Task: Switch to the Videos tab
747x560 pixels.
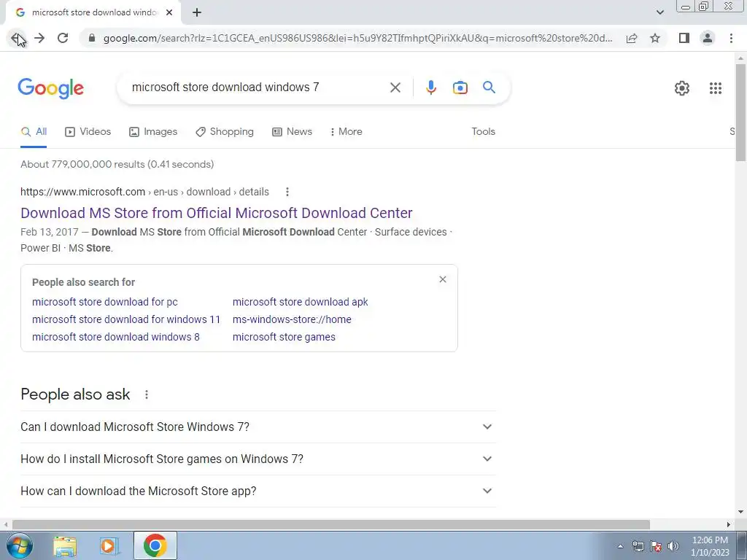Action: [x=88, y=132]
